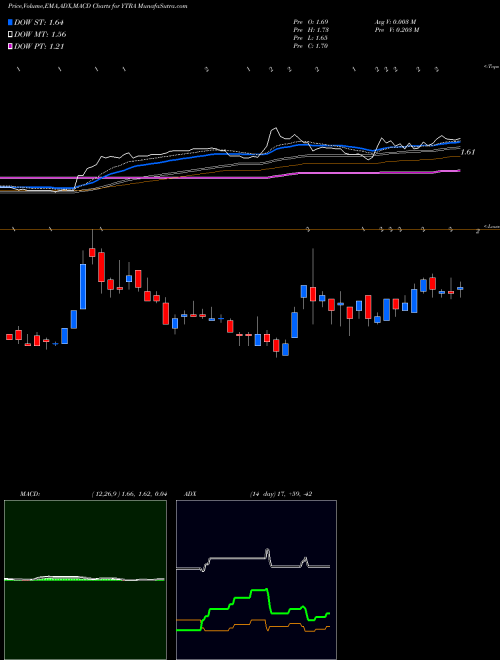Select the 'DOW ST: 1.64' legend text

tap(39, 22)
